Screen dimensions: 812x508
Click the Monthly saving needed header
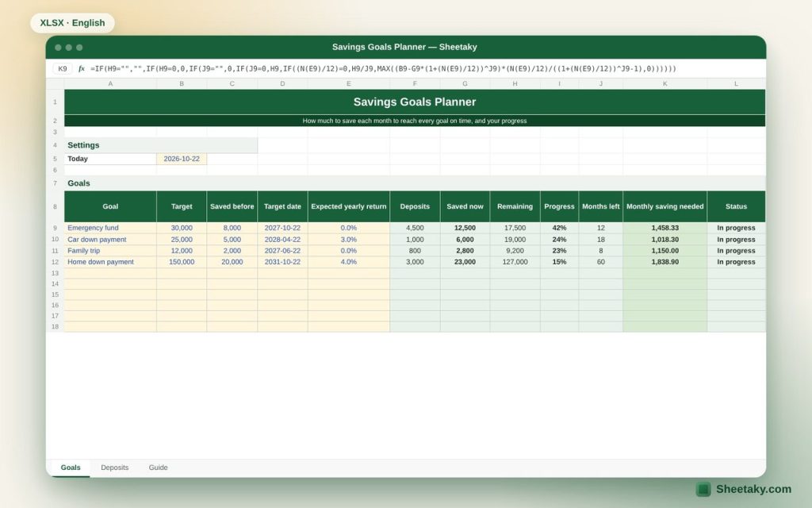(x=665, y=206)
